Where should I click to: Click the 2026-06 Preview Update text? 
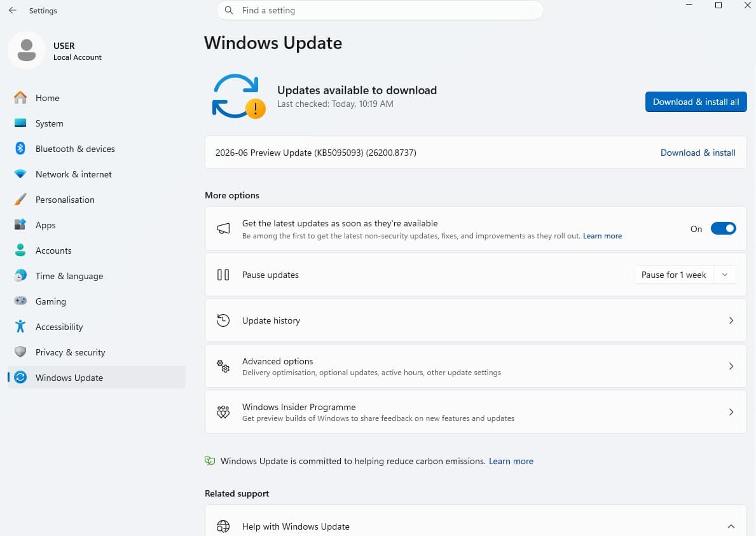316,153
